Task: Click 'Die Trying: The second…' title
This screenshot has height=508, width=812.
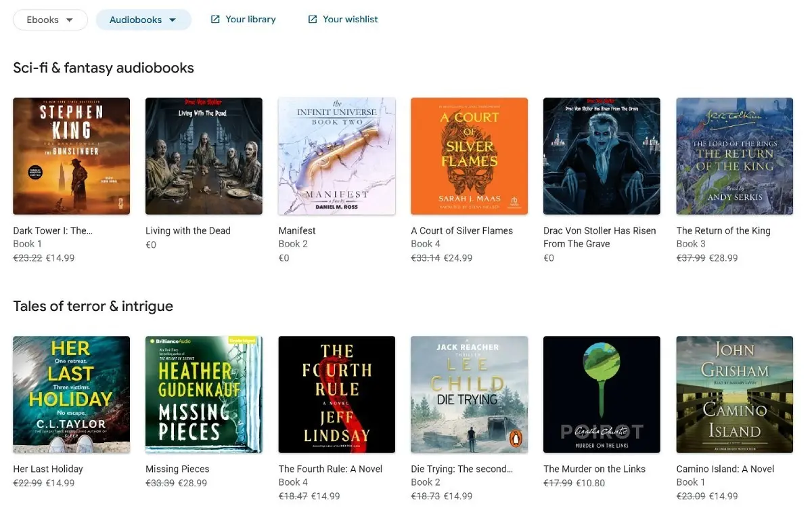Action: tap(462, 469)
